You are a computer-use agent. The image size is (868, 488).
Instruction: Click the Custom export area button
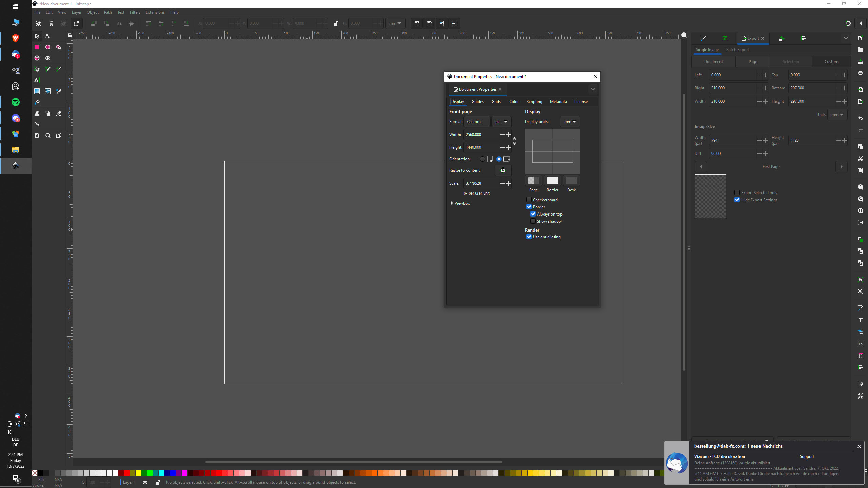pos(831,61)
